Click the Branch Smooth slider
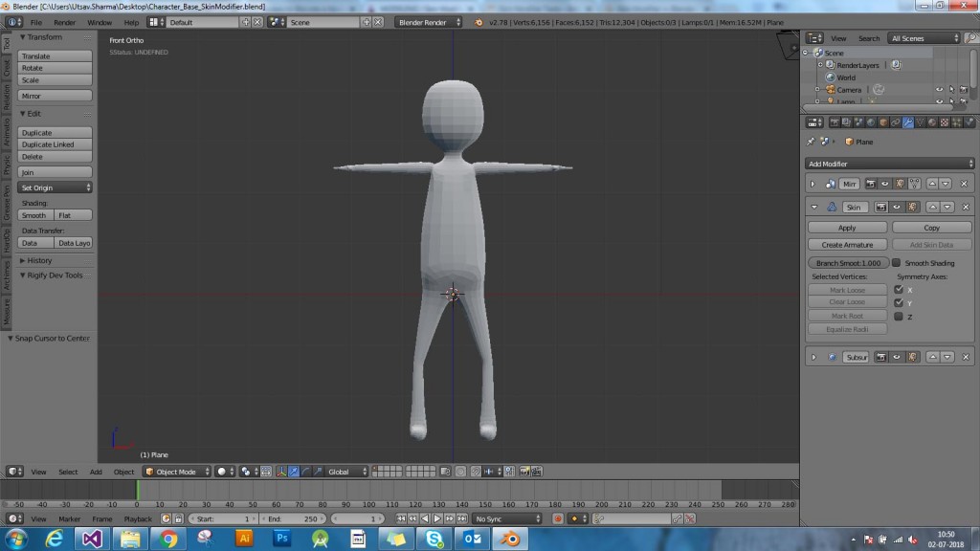The width and height of the screenshot is (980, 551). pos(846,262)
